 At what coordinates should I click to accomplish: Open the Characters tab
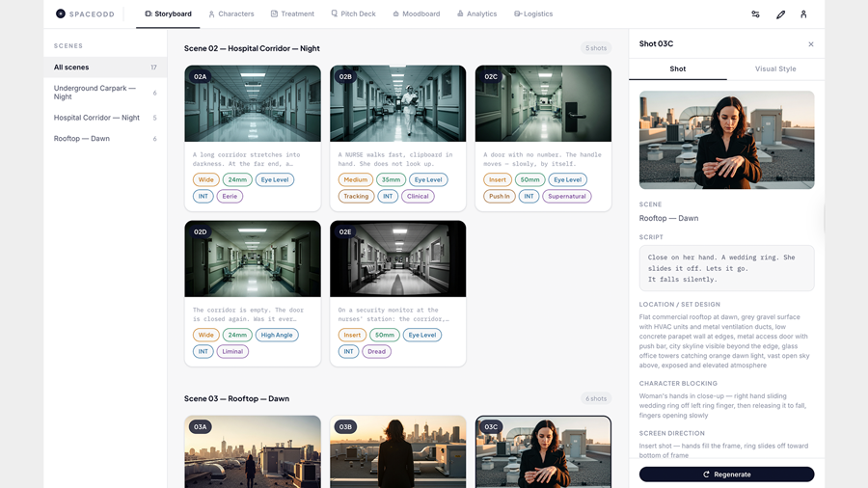point(231,14)
